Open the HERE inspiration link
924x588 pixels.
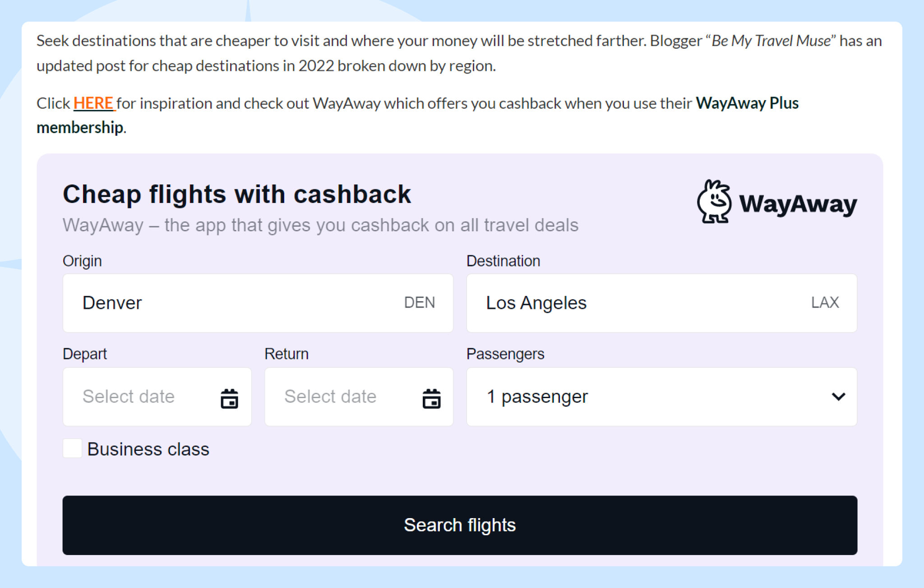click(x=93, y=103)
